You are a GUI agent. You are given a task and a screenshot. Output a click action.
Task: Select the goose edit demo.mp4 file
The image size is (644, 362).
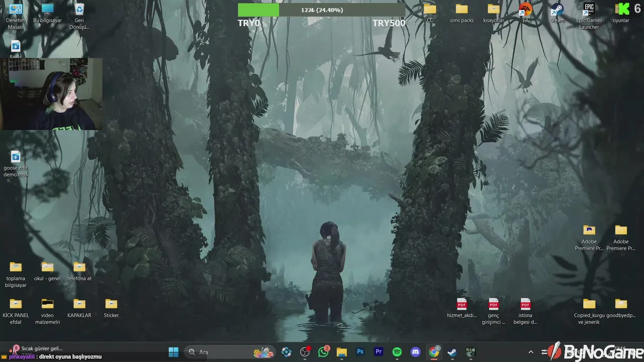[x=16, y=164]
